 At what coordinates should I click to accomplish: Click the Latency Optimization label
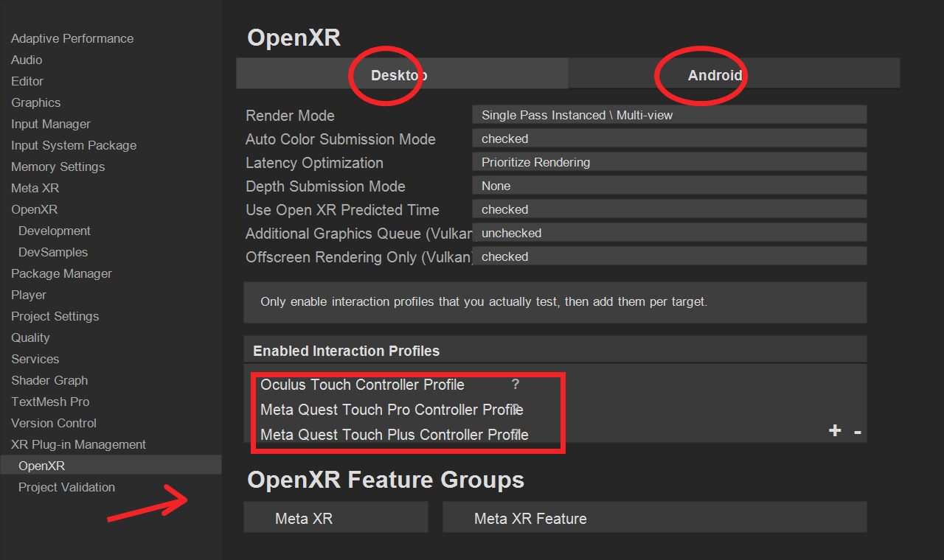pos(314,163)
